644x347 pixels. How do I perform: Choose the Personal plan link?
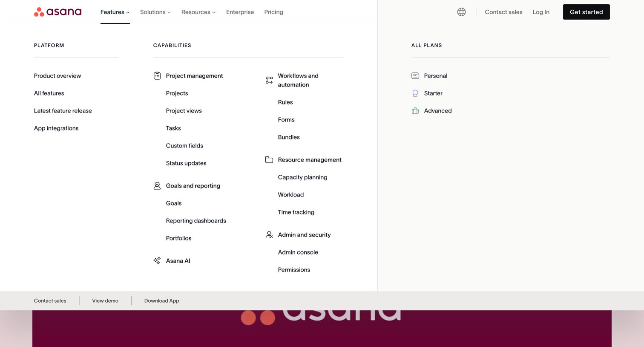point(436,76)
